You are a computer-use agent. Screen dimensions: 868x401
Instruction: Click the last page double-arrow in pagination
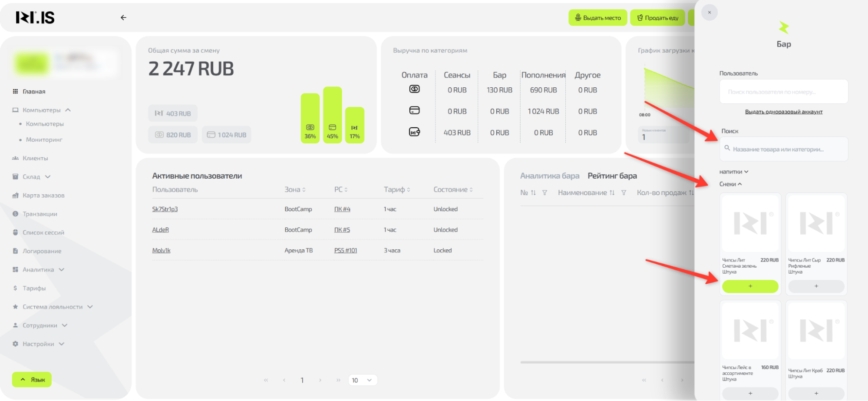(x=338, y=380)
